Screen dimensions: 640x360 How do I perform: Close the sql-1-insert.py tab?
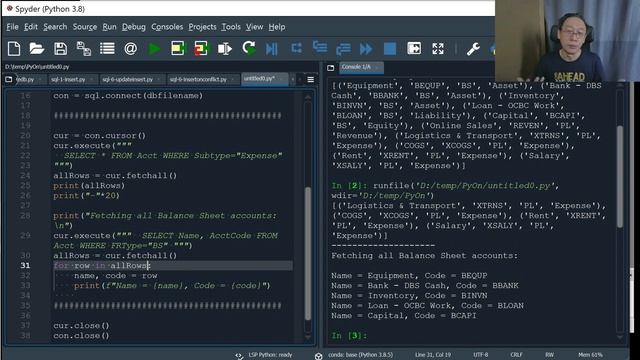(x=92, y=80)
